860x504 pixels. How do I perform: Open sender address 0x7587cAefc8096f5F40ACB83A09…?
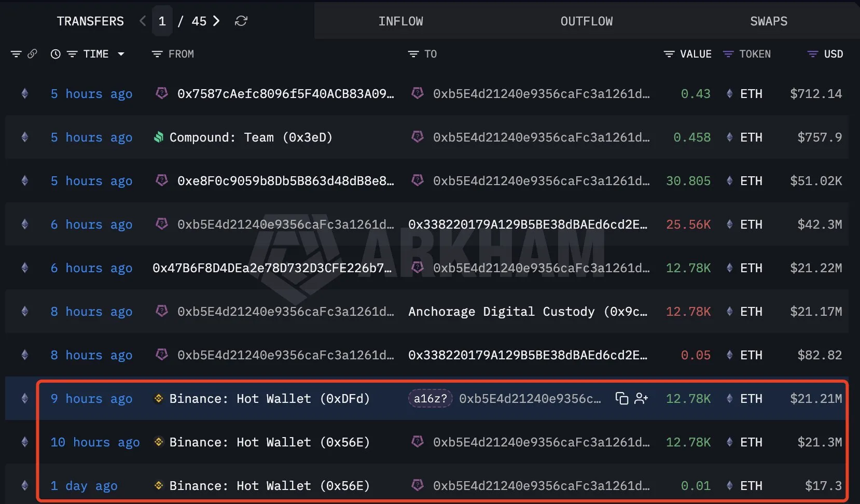(x=286, y=94)
